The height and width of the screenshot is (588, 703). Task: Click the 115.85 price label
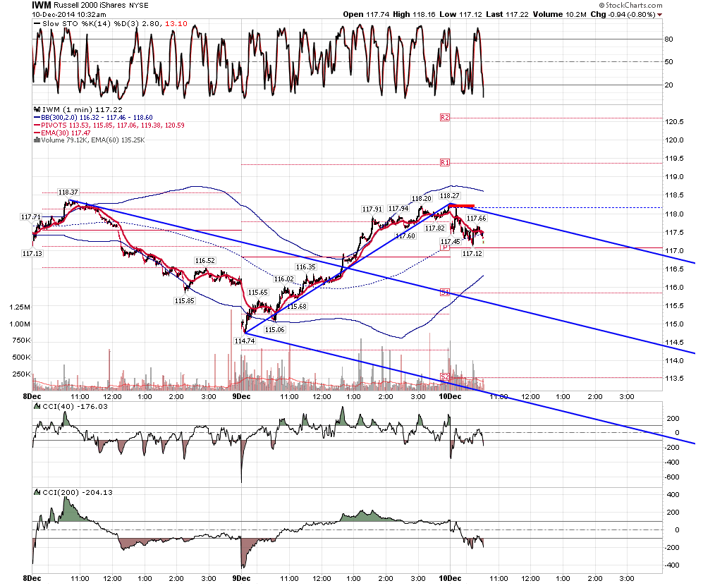point(184,301)
